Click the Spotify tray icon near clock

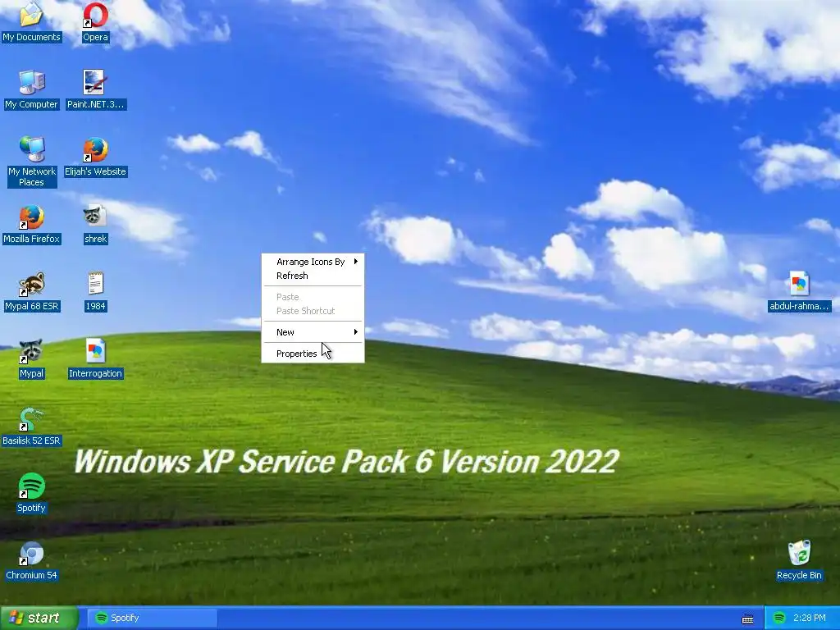(779, 618)
